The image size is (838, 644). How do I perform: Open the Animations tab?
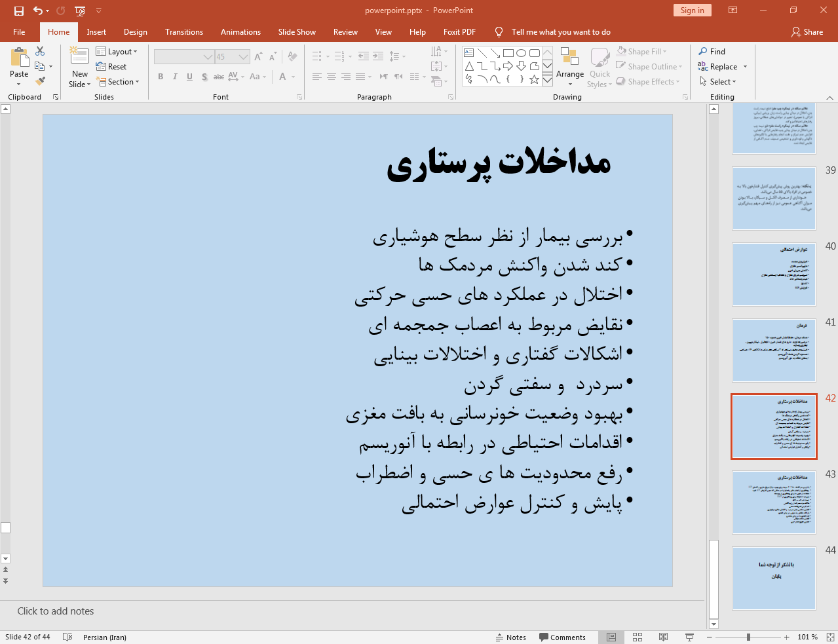[240, 31]
